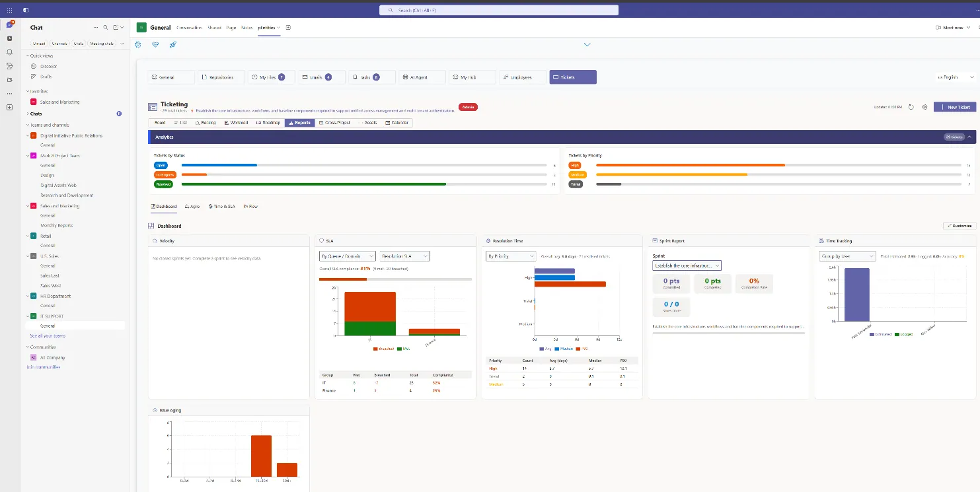
Task: Click the Join communities link
Action: 44,367
